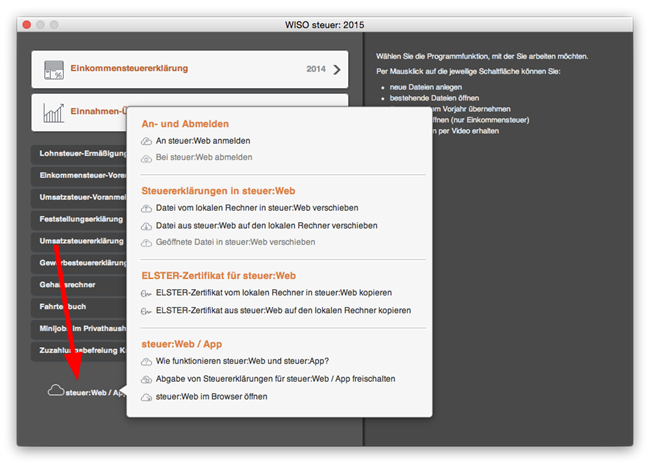Click steuer:Web / App heading in popup
The width and height of the screenshot is (650, 463).
click(182, 344)
